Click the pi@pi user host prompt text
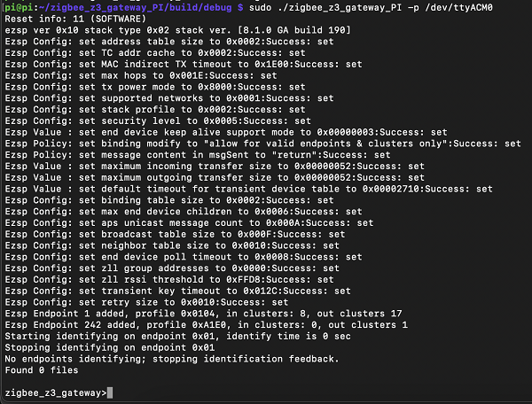This screenshot has width=532, height=404. 17,7
